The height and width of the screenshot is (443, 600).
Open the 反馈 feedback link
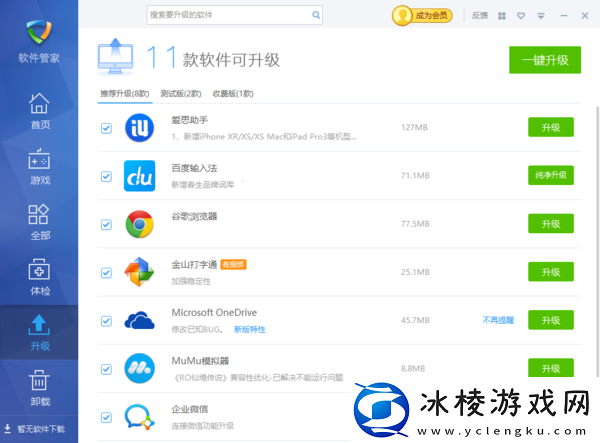coord(480,16)
